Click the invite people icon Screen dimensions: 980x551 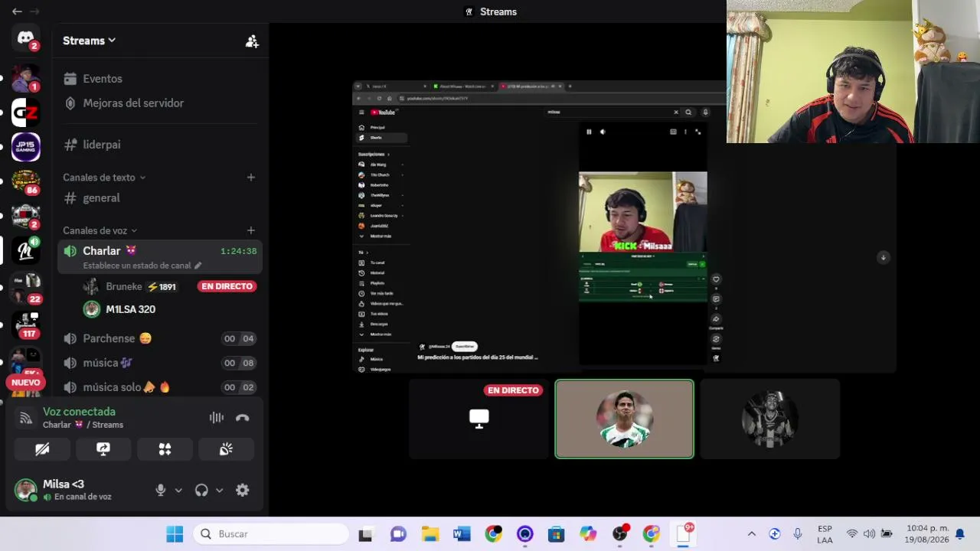click(x=252, y=41)
